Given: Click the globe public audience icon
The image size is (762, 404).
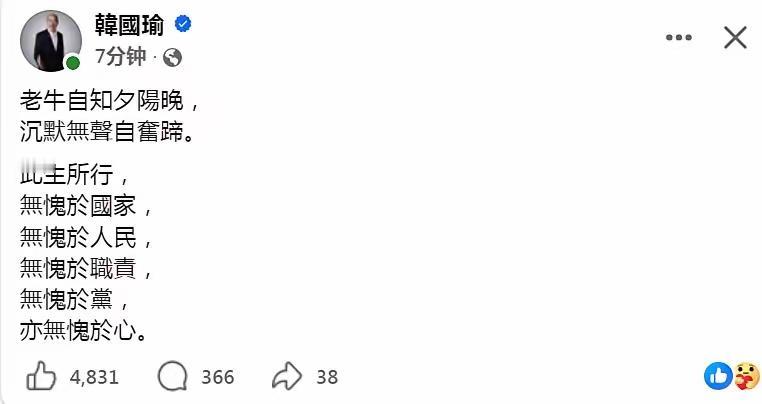Looking at the screenshot, I should (x=171, y=57).
